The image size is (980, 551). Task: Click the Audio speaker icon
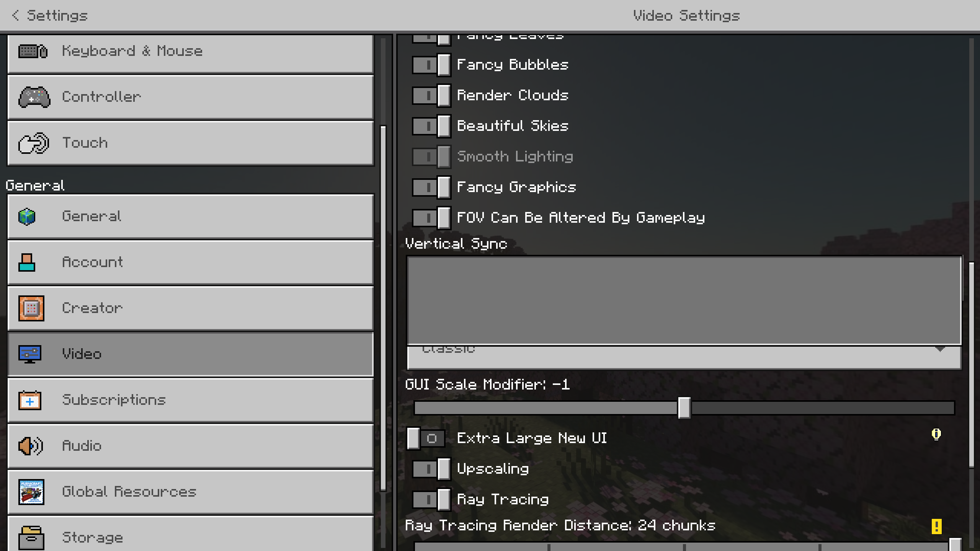click(x=31, y=446)
